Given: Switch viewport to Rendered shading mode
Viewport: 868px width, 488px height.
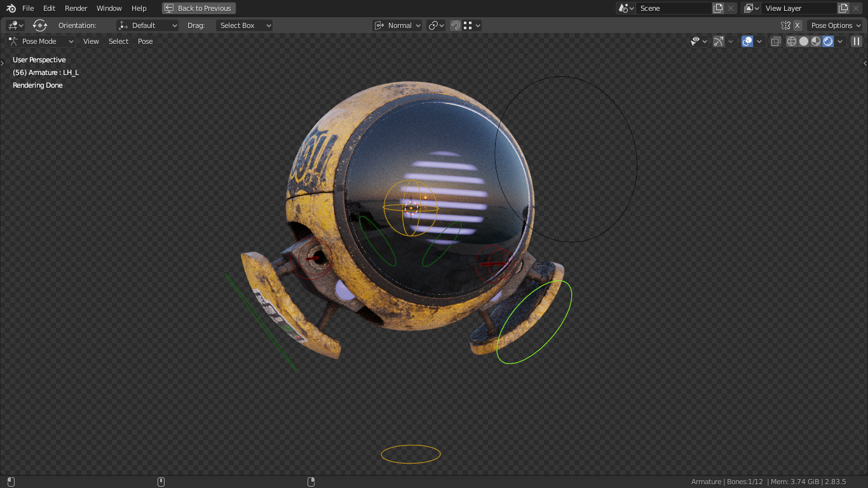Looking at the screenshot, I should click(x=827, y=41).
